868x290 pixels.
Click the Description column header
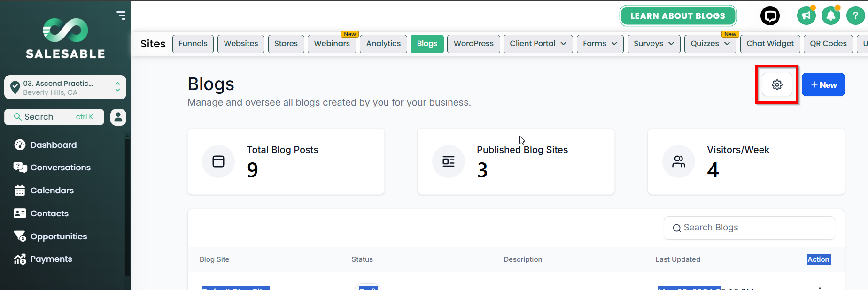pyautogui.click(x=523, y=259)
